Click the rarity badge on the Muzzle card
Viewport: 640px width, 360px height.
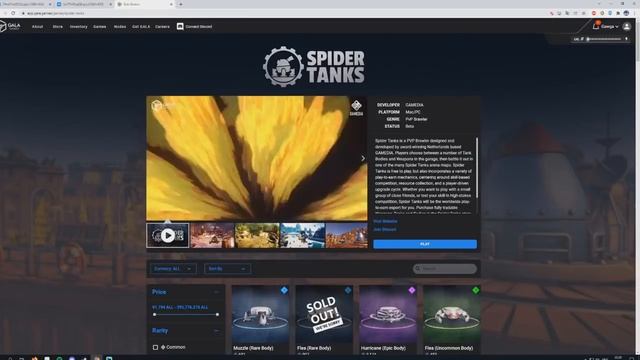pos(284,290)
